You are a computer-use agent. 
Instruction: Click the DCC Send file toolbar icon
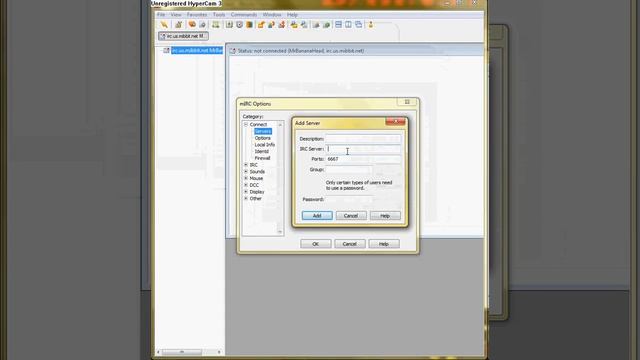click(261, 25)
